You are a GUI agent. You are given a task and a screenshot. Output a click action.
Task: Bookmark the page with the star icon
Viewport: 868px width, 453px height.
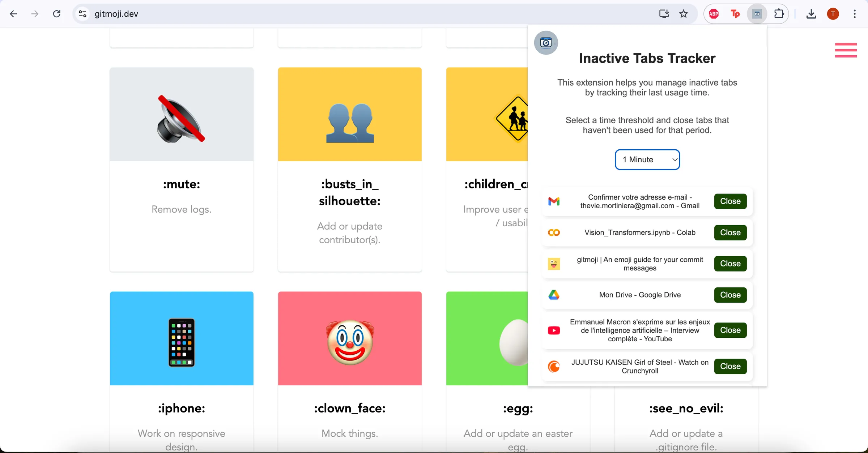click(684, 14)
